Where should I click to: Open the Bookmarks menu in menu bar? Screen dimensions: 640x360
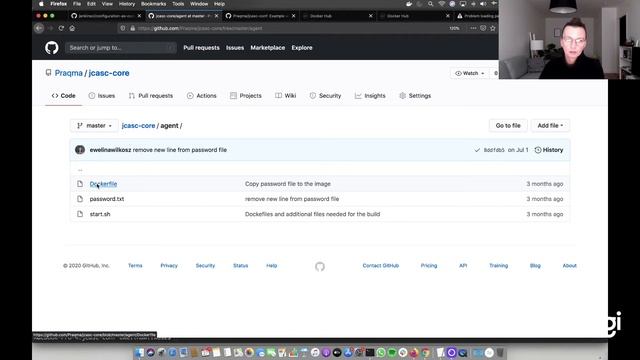click(153, 4)
